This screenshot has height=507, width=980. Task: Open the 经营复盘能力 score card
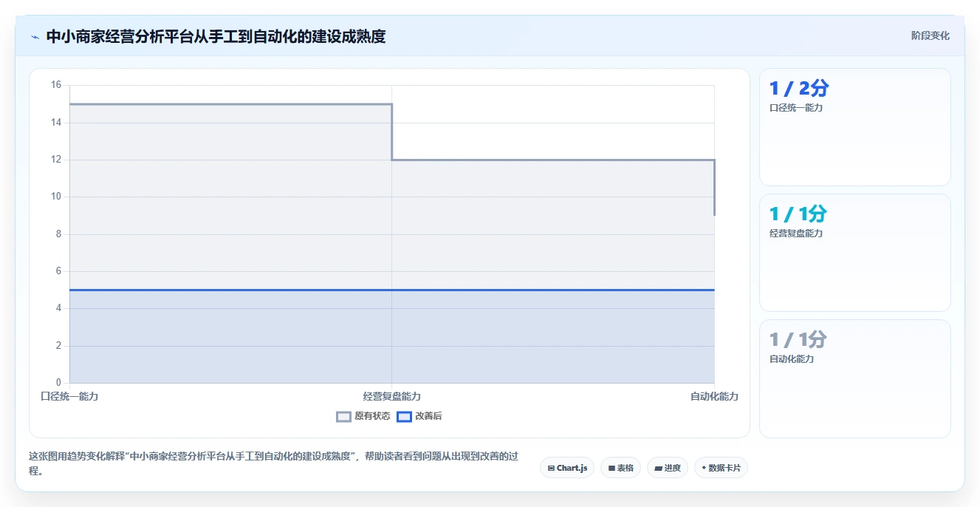point(854,253)
